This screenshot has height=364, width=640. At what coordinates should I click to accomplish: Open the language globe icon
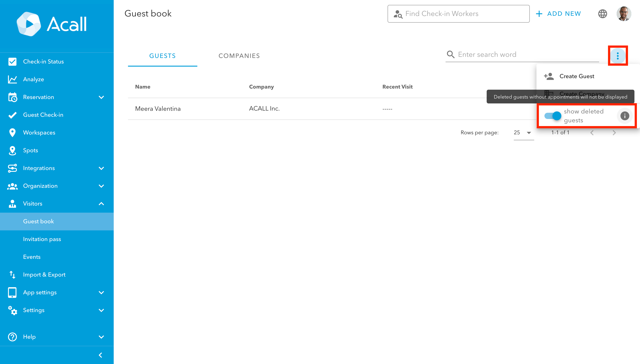coord(602,14)
